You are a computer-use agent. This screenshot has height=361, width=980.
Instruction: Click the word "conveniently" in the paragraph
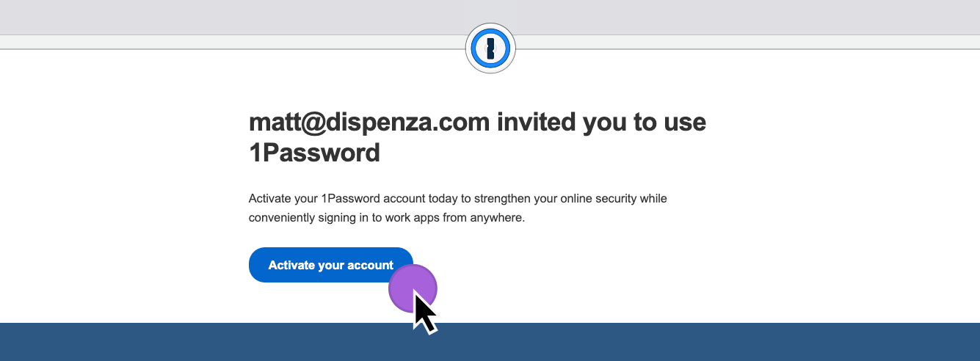tap(282, 218)
